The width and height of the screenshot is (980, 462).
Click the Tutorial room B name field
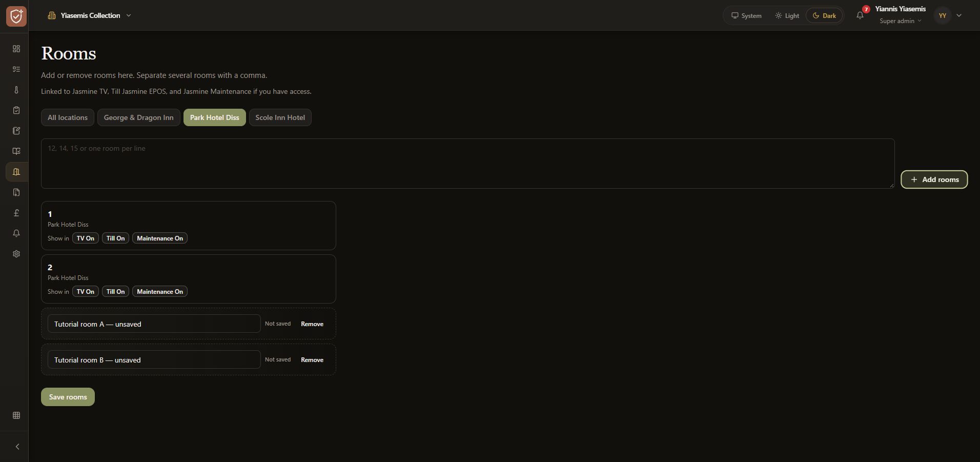(154, 360)
